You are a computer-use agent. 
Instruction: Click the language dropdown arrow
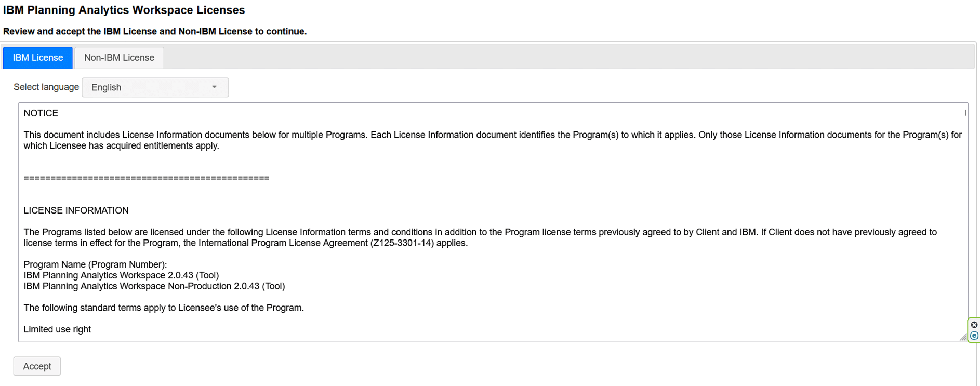click(214, 87)
